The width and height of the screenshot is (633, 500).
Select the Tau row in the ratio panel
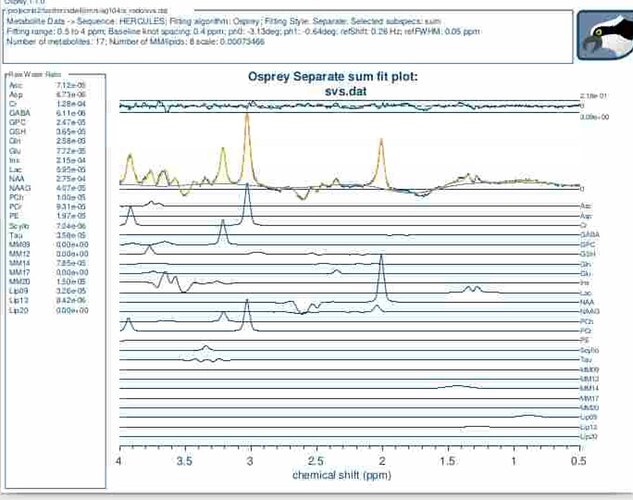(x=48, y=235)
